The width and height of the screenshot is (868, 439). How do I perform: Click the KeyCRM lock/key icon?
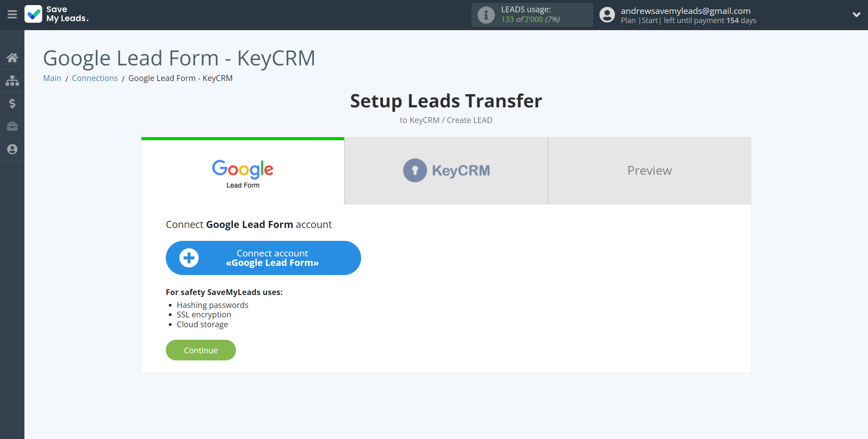(415, 170)
